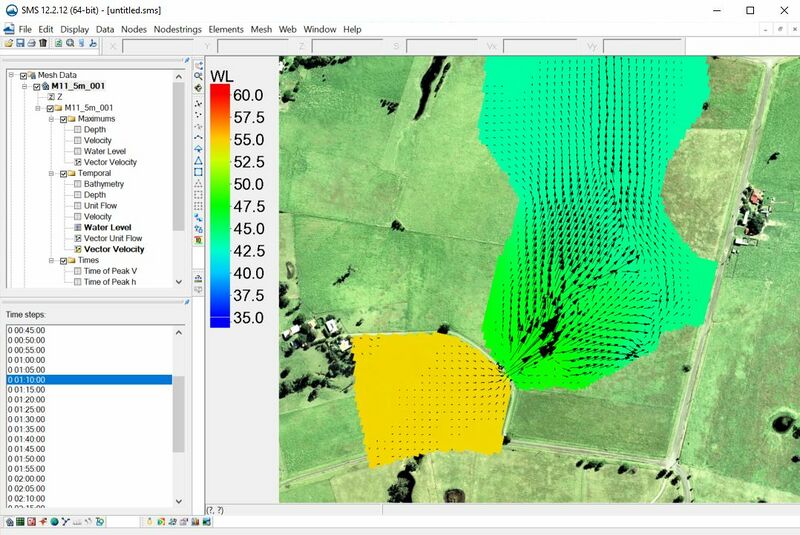Select the Water Level dataset under Temporal
The width and height of the screenshot is (800, 535).
pyautogui.click(x=105, y=228)
